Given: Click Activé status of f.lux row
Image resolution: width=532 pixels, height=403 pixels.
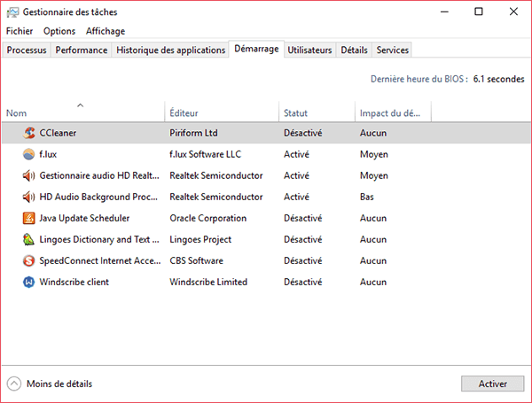Looking at the screenshot, I should pyautogui.click(x=296, y=154).
